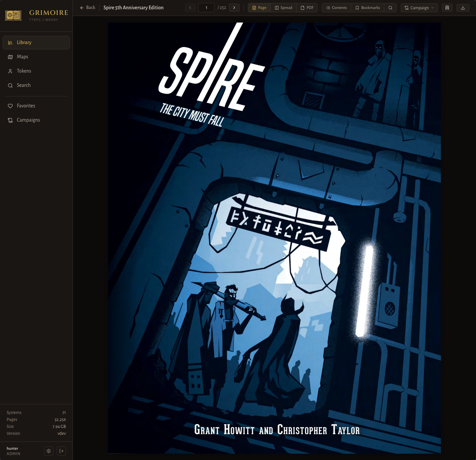Open the Tokens section
Screen dimensions: 476x460
tap(36, 71)
